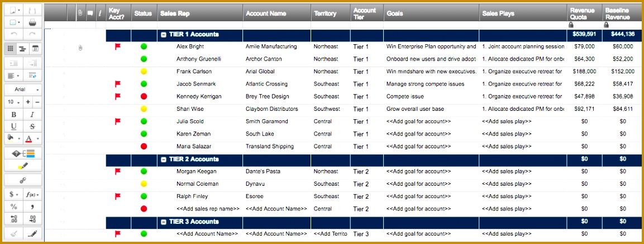The height and width of the screenshot is (244, 644).
Task: Click the attachments paperclip column header
Action: coord(80,13)
